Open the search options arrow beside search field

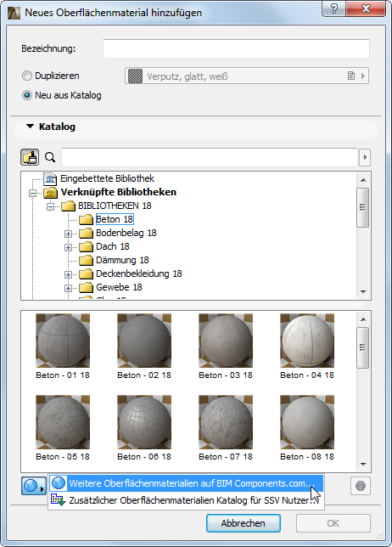click(365, 157)
